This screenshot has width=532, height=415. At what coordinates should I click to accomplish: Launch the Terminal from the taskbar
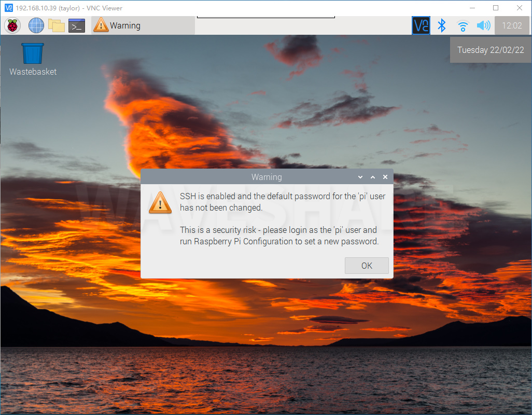click(x=77, y=25)
